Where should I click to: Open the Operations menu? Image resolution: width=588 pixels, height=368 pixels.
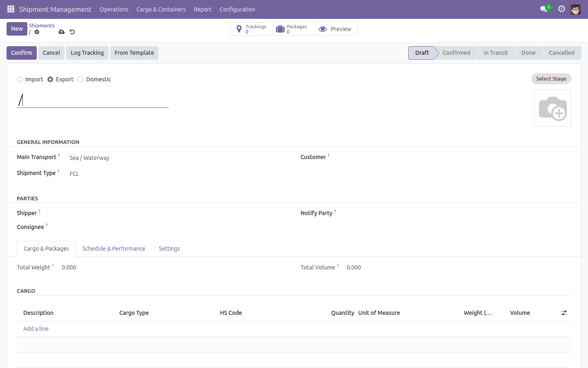tap(114, 9)
